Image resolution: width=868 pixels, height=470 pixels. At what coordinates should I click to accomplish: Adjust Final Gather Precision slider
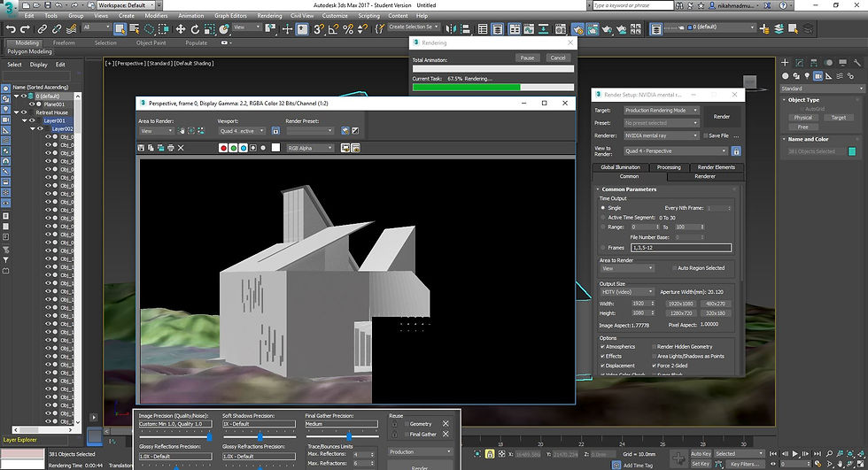[x=349, y=437]
